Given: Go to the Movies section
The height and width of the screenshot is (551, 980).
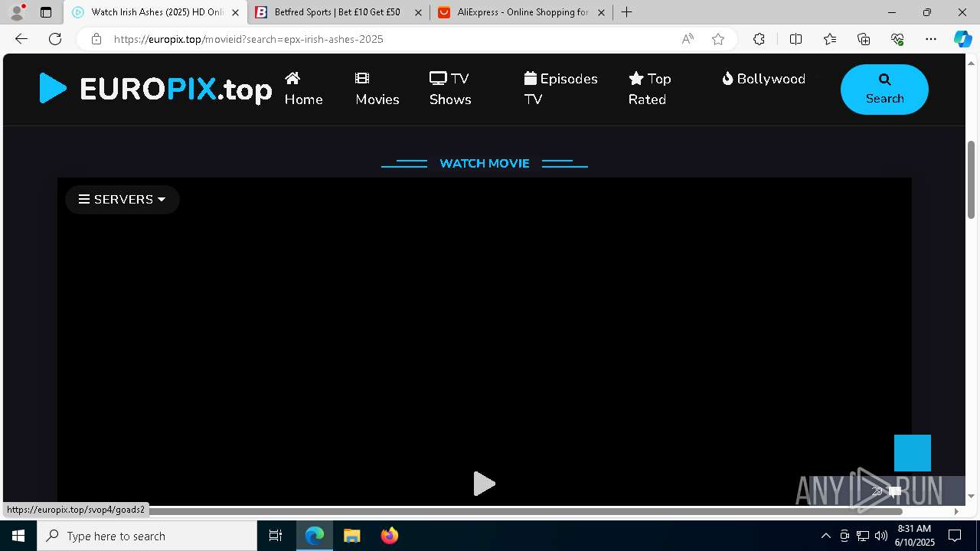Looking at the screenshot, I should coord(377,89).
